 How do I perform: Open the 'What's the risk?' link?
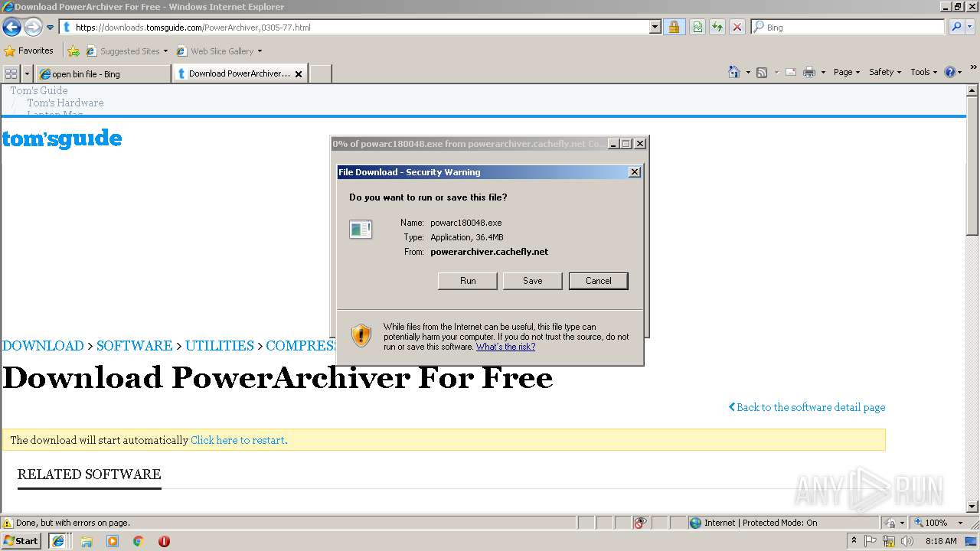pos(505,347)
